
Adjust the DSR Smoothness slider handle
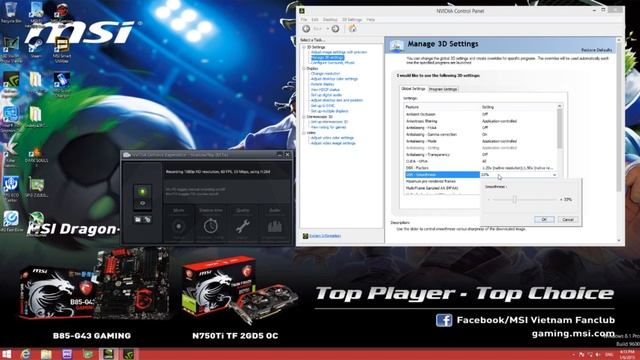pos(515,199)
